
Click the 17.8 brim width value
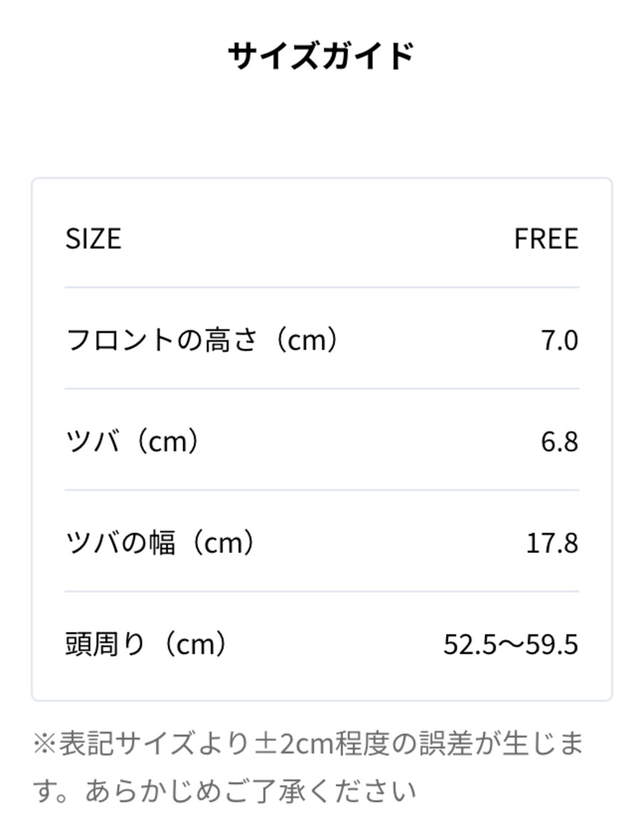click(552, 543)
